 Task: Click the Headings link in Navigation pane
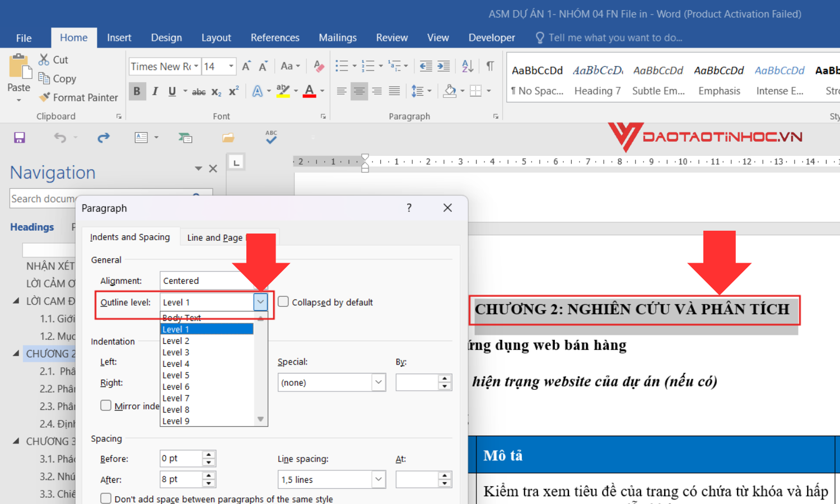point(32,227)
